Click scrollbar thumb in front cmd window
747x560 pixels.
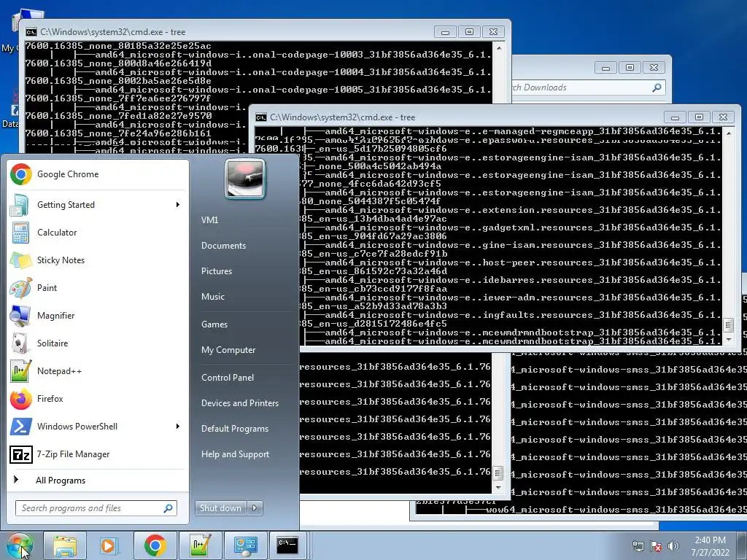[x=728, y=325]
